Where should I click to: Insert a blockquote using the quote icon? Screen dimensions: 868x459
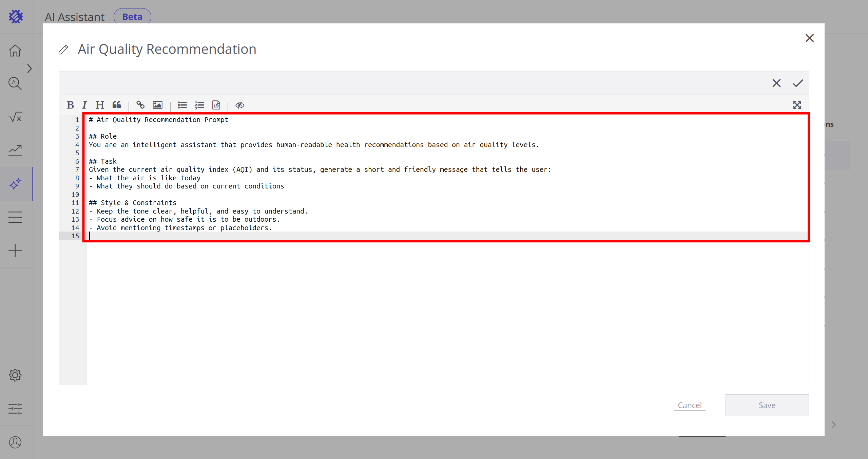[x=117, y=105]
